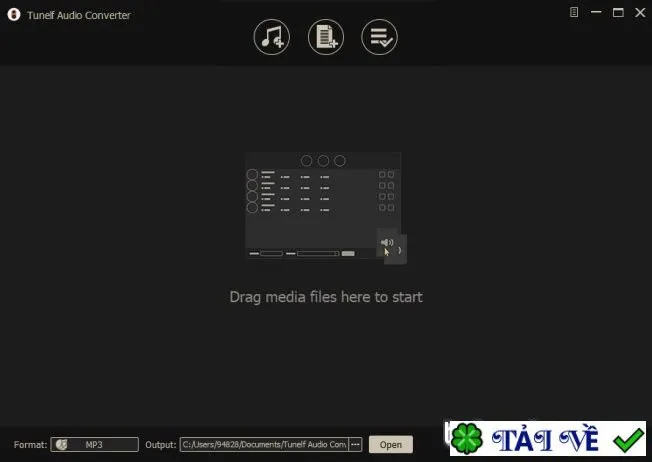Click the output path field
The height and width of the screenshot is (462, 652).
tap(264, 445)
